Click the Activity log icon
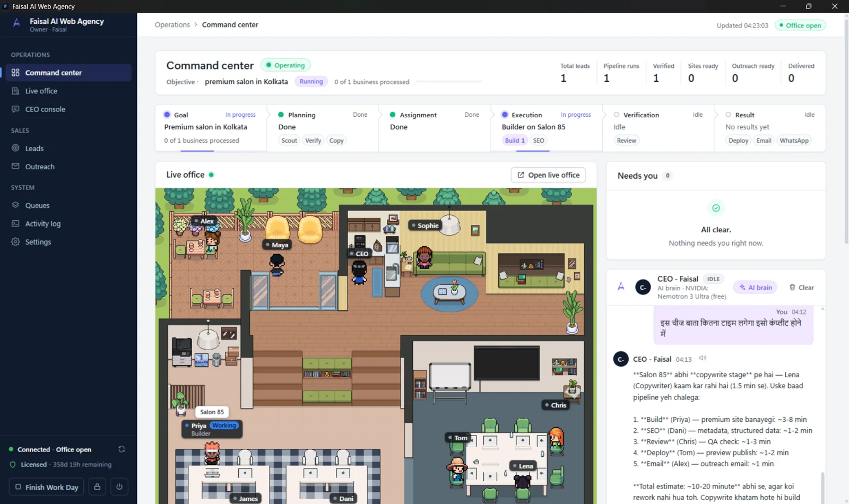849x504 pixels. click(15, 223)
